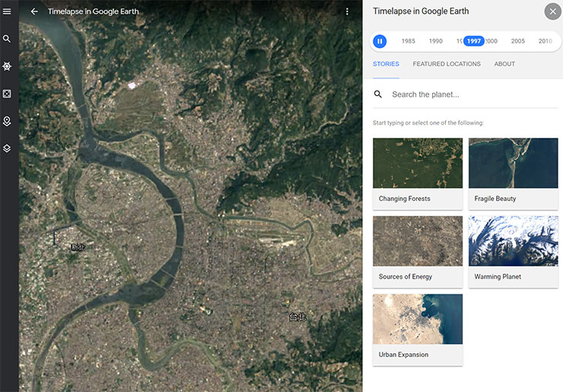Pause the timelapse playback
The height and width of the screenshot is (392, 563).
point(380,41)
